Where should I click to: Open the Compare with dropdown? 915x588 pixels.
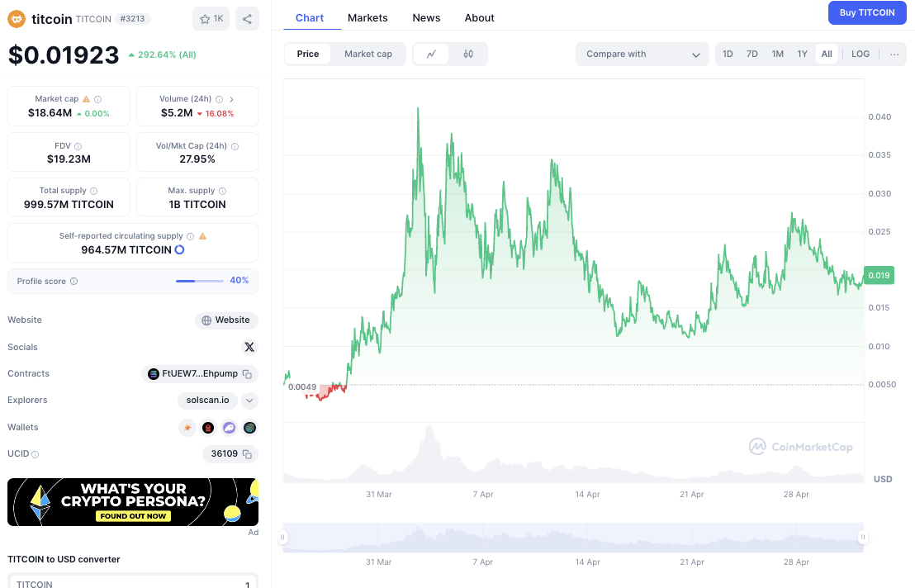(x=642, y=55)
